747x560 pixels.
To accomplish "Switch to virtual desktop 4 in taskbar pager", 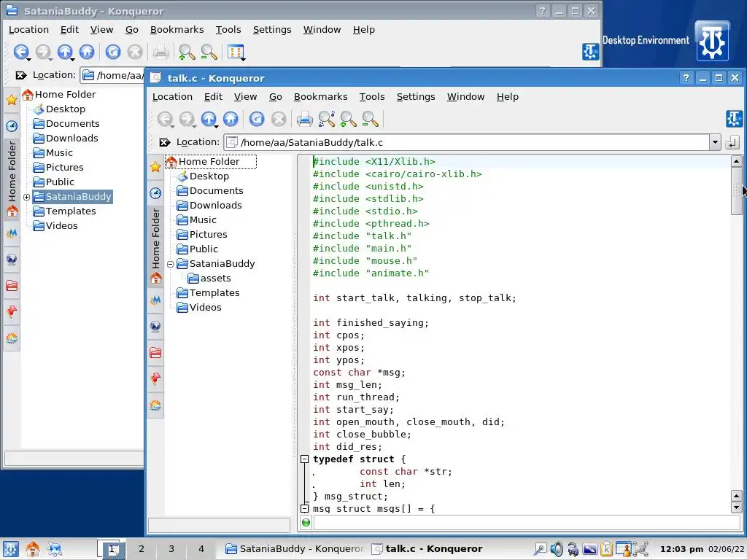I will point(201,549).
